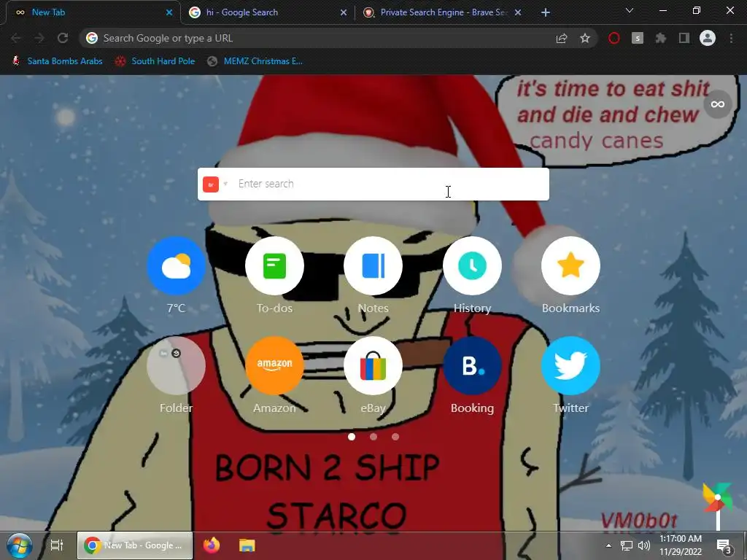
Task: Select the third page indicator dot
Action: pyautogui.click(x=395, y=437)
